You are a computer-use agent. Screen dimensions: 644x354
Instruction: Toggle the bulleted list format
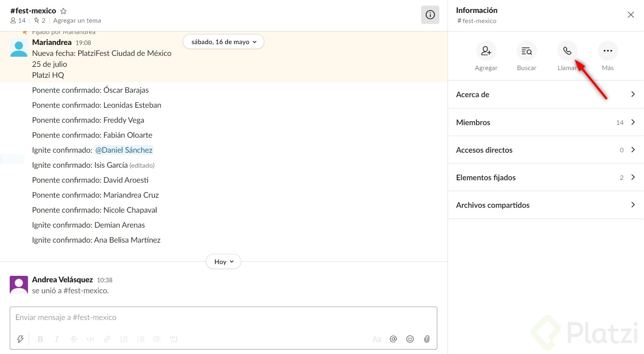141,339
